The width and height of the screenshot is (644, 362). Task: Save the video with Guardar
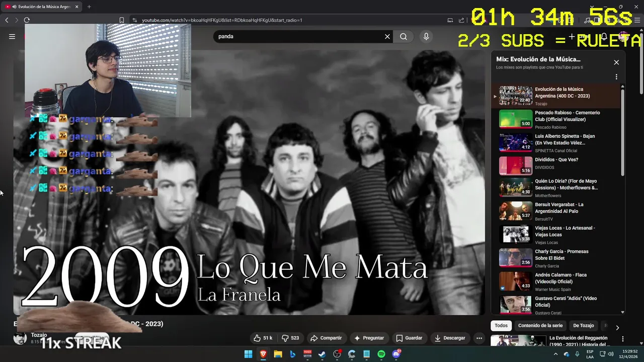pos(409,338)
